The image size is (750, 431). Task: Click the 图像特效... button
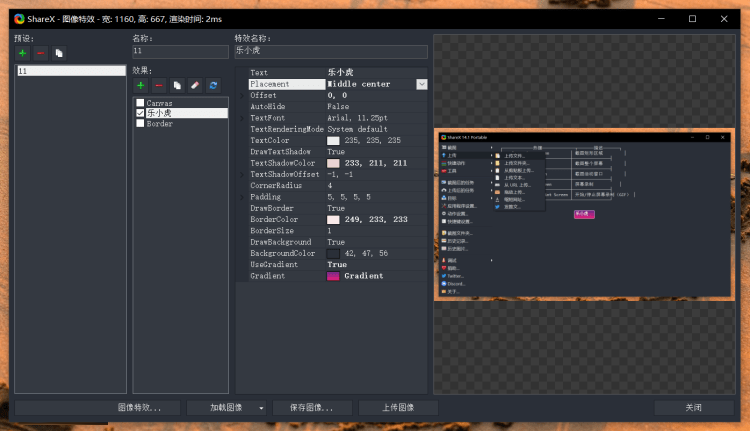coord(98,408)
